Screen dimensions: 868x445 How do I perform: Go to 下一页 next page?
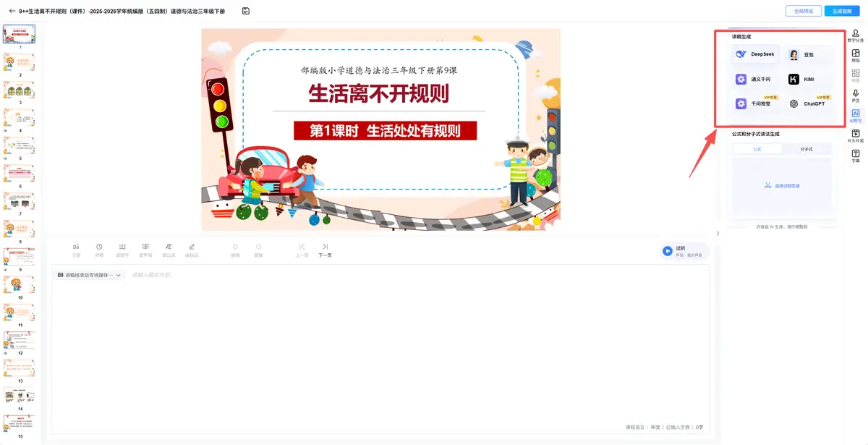click(325, 250)
